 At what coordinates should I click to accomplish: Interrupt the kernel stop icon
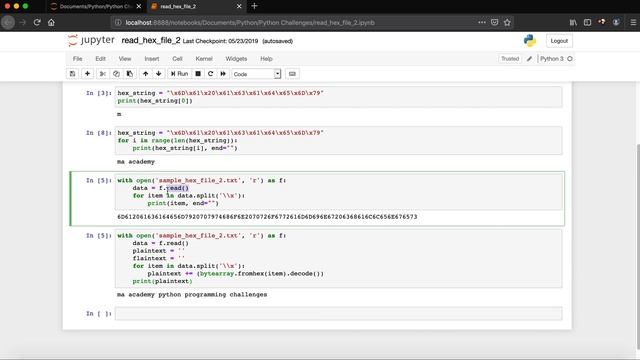[198, 74]
